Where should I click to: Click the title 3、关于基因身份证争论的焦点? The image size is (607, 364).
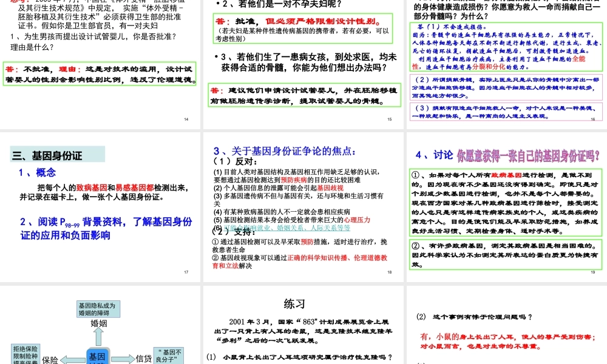click(x=285, y=151)
